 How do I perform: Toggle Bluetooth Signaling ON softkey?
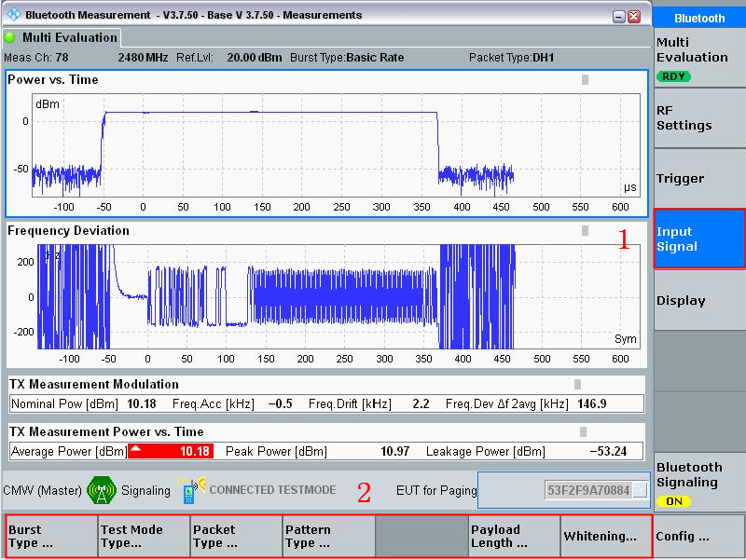(699, 482)
